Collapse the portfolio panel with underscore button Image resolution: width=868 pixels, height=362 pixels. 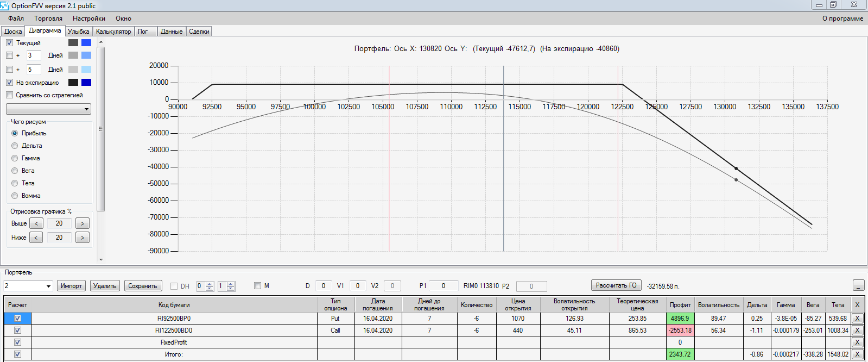point(858,285)
